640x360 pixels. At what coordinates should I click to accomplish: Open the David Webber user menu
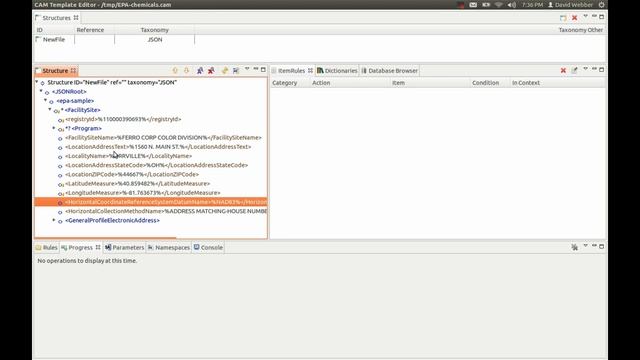[x=570, y=5]
